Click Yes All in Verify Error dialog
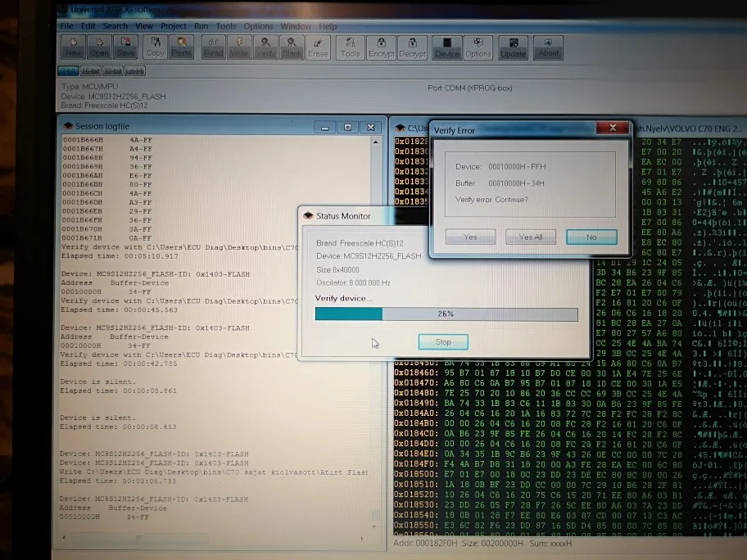The height and width of the screenshot is (560, 747). click(x=531, y=237)
